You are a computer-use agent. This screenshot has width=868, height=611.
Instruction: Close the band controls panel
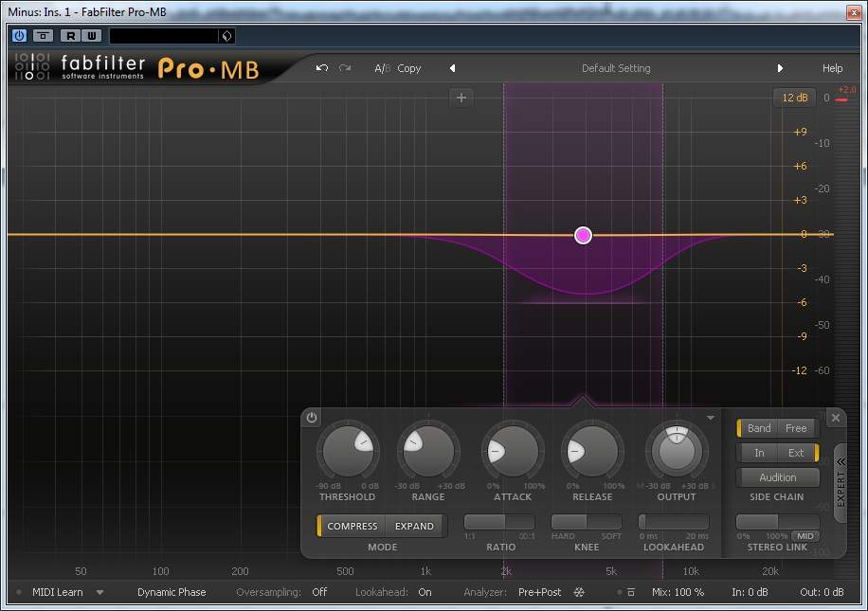tap(835, 418)
